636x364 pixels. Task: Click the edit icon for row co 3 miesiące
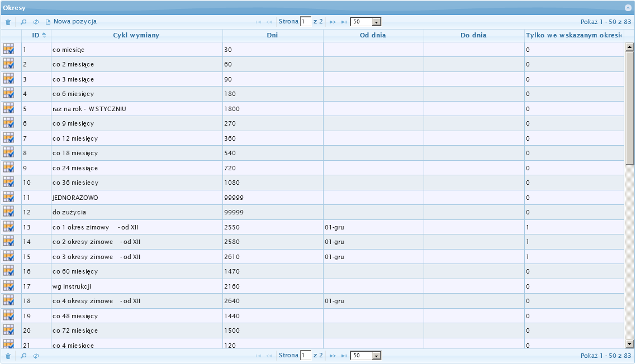click(x=8, y=79)
